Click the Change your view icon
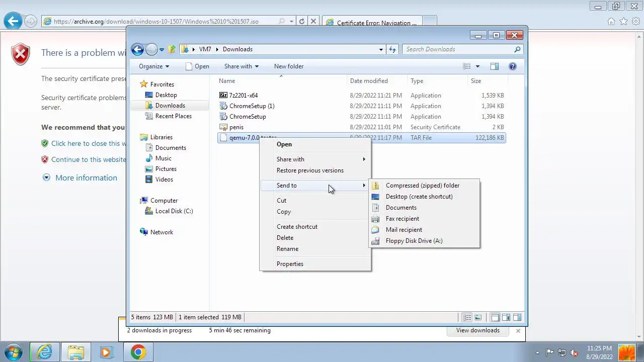Viewport: 644px width, 362px height. (x=467, y=66)
